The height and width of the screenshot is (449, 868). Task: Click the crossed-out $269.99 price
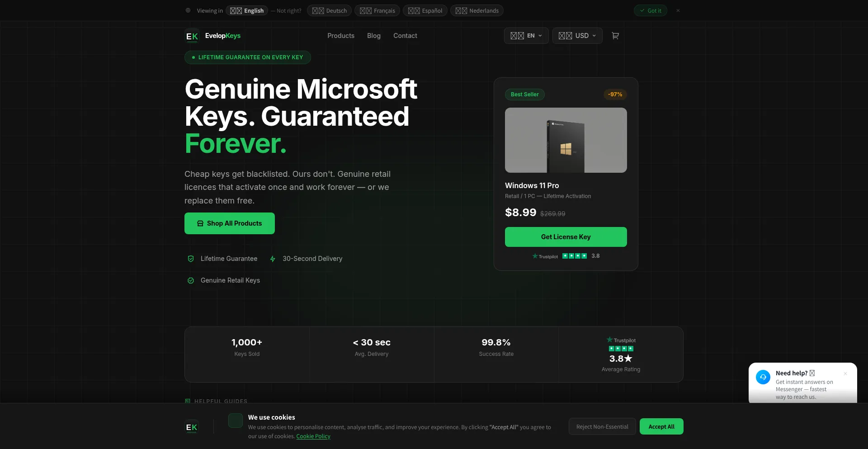coord(553,214)
